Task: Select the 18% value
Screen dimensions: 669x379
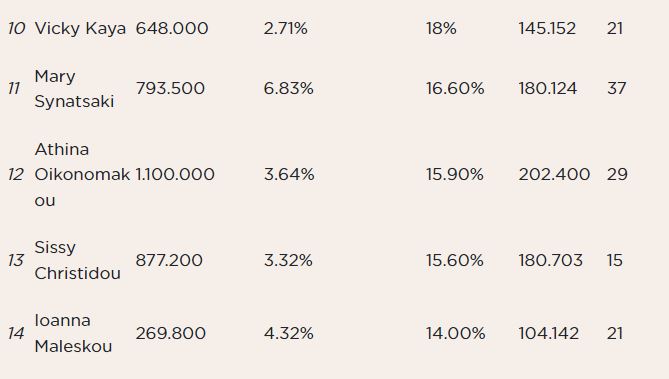Action: pyautogui.click(x=441, y=29)
